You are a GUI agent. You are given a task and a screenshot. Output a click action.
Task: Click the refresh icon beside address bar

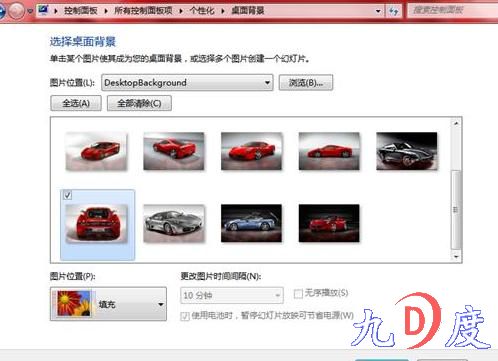pos(394,11)
